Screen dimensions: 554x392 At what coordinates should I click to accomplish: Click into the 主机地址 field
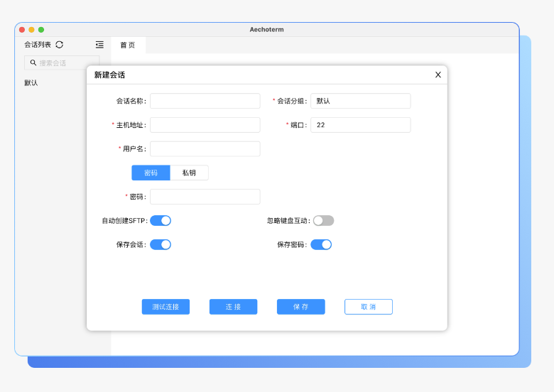[x=205, y=125]
